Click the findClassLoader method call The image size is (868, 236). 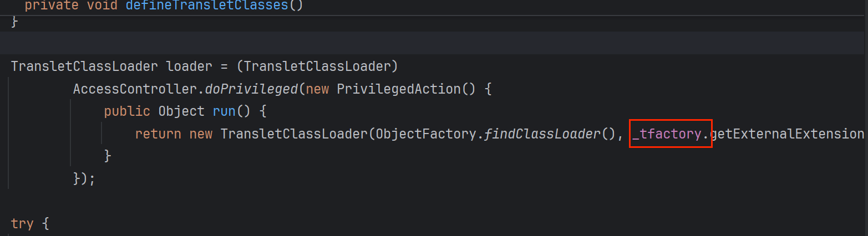542,134
